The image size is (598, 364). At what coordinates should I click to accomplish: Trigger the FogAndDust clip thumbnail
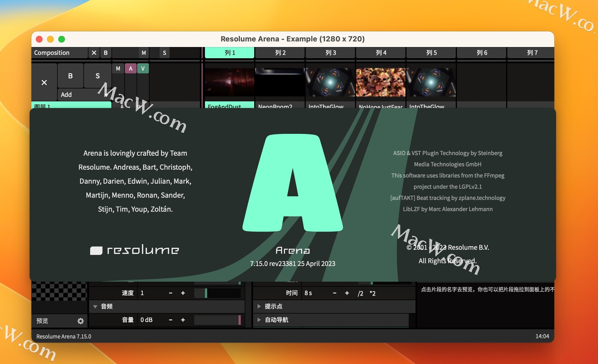[230, 82]
